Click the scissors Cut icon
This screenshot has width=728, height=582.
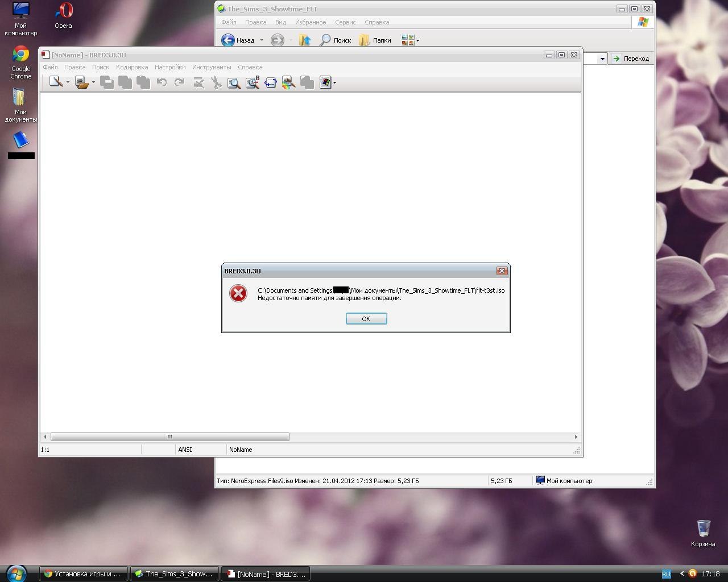pos(216,83)
